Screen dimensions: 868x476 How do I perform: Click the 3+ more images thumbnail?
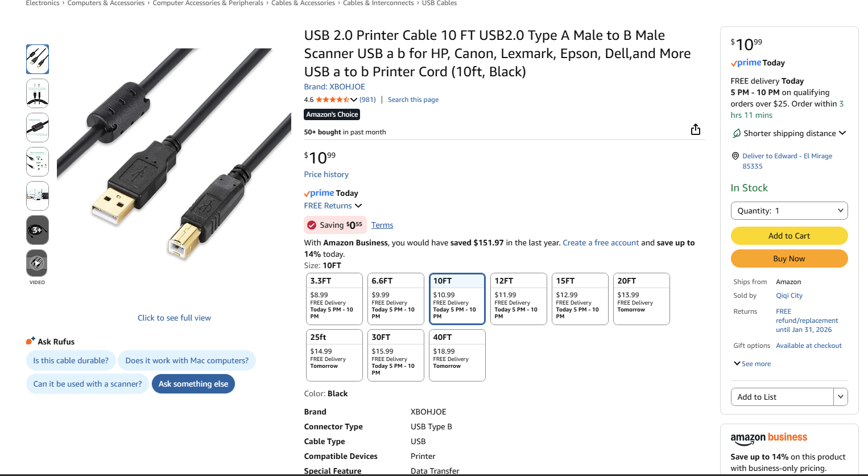(x=38, y=230)
